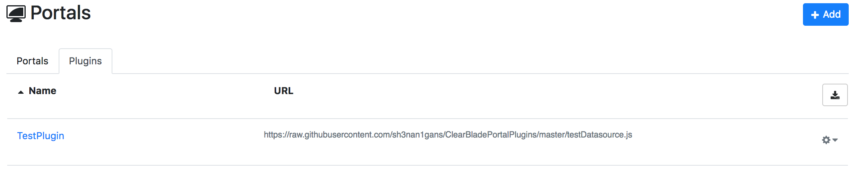Viewport: 868px width, 189px height.
Task: Click the Add label text
Action: pos(831,14)
